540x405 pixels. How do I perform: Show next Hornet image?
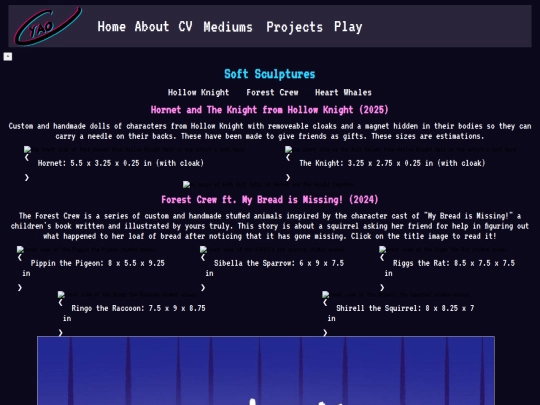click(x=27, y=177)
